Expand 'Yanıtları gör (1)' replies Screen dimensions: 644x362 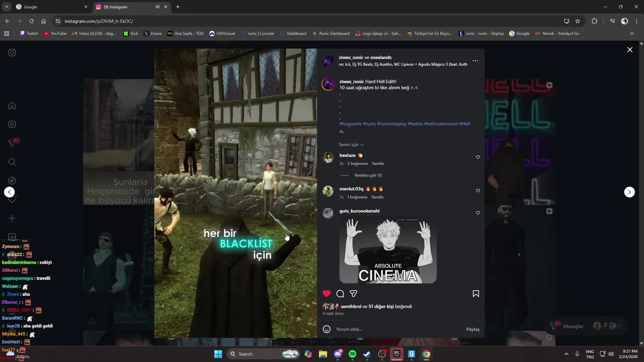tap(368, 175)
